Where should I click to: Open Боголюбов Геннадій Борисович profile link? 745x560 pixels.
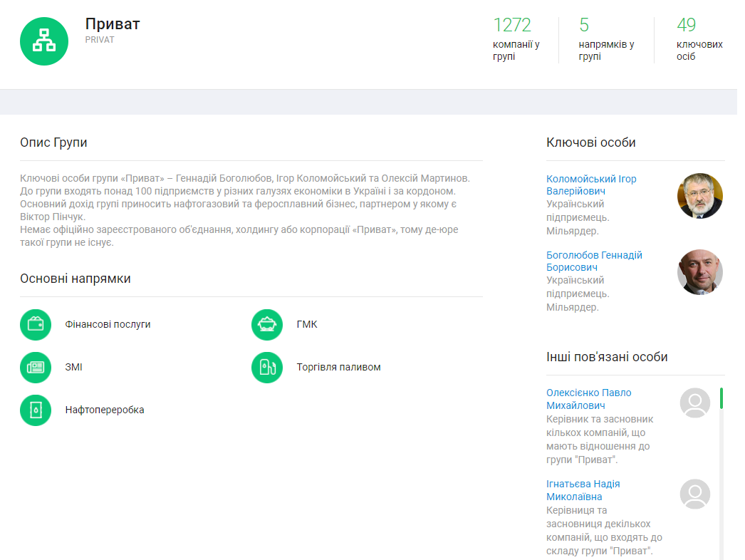(594, 261)
